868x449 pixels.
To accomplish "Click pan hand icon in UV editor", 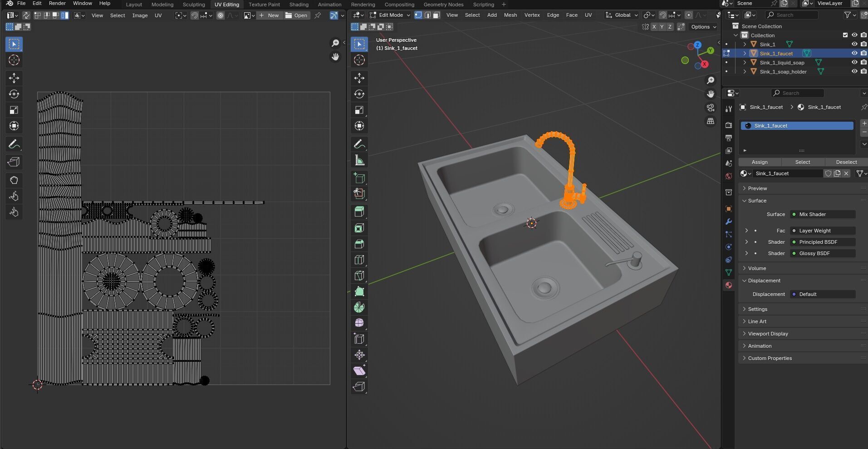I will click(x=335, y=57).
